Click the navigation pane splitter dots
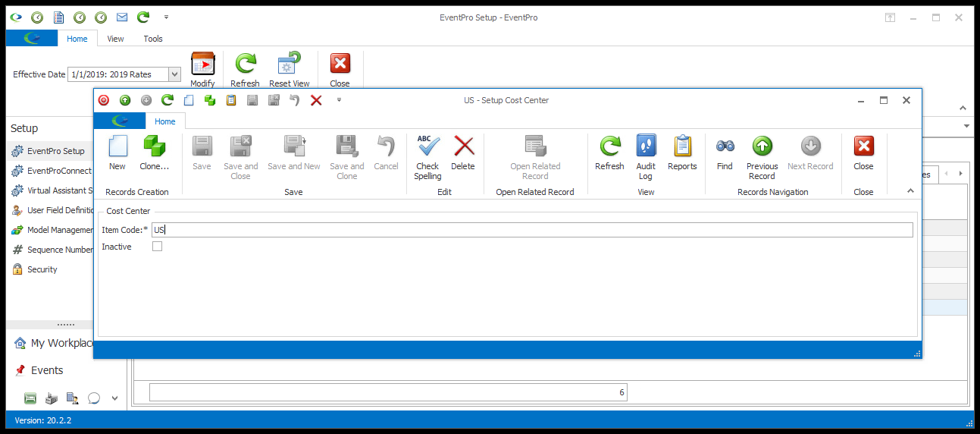 pos(66,324)
